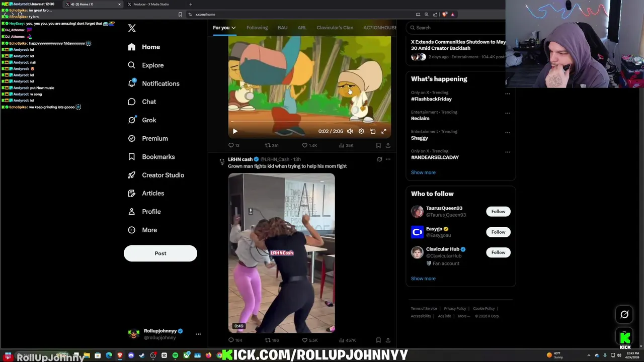Viewport: 644px width, 362px height.
Task: Mute the cartoon video sound
Action: click(x=350, y=131)
